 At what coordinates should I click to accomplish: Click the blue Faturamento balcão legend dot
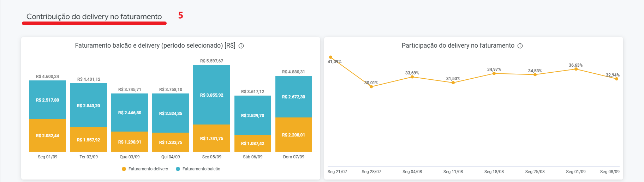click(x=178, y=169)
